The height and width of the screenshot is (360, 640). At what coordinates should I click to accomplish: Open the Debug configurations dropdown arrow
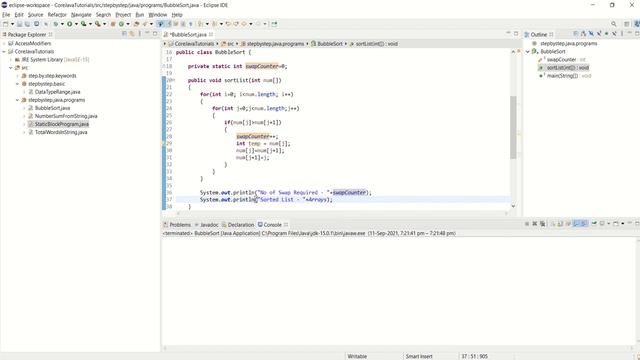pos(62,24)
